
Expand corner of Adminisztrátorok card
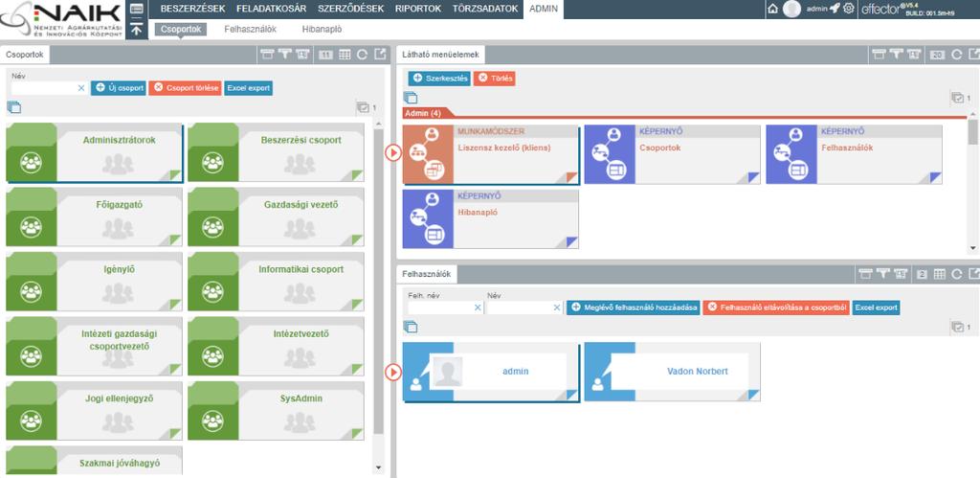click(x=174, y=175)
